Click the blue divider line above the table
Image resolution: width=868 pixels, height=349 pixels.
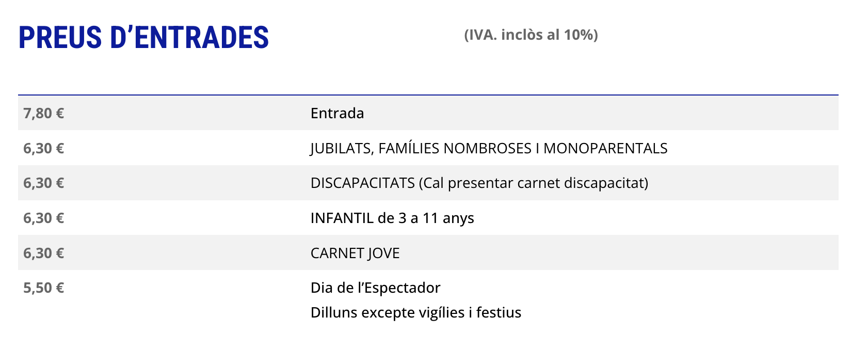coord(428,95)
